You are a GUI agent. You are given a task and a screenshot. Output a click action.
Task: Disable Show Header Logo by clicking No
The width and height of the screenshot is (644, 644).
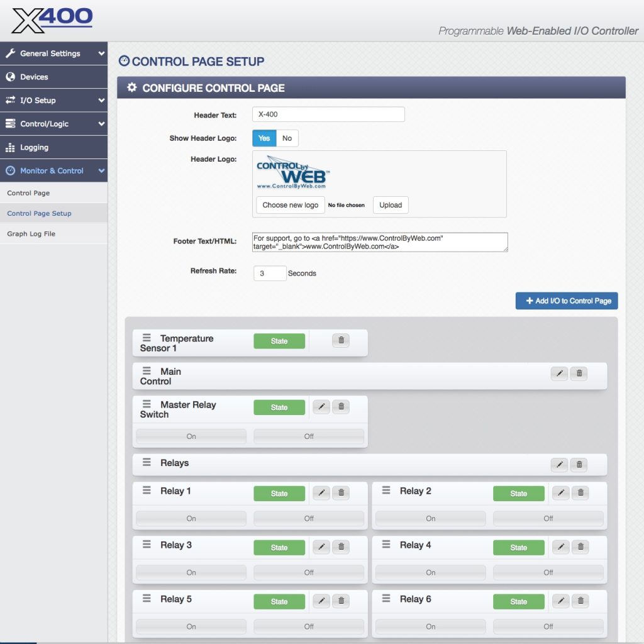[x=286, y=138]
